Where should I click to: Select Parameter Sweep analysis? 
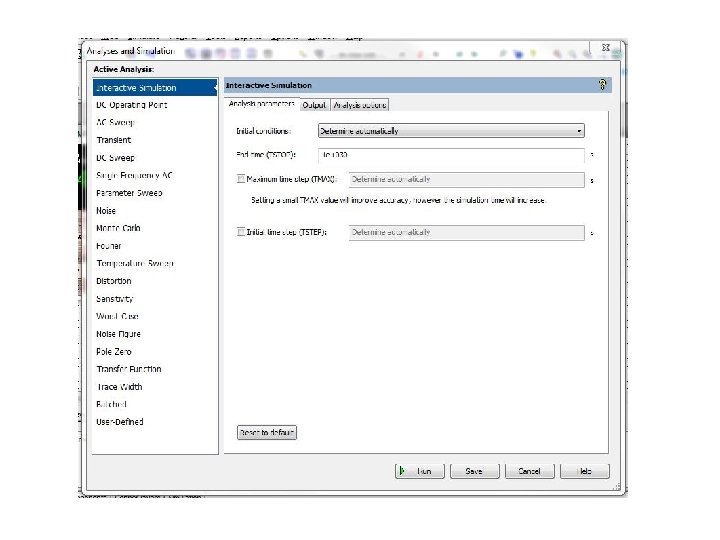click(x=155, y=193)
